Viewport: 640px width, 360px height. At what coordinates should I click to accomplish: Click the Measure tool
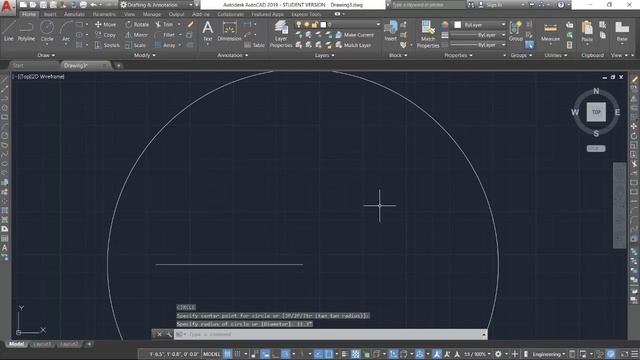point(550,32)
